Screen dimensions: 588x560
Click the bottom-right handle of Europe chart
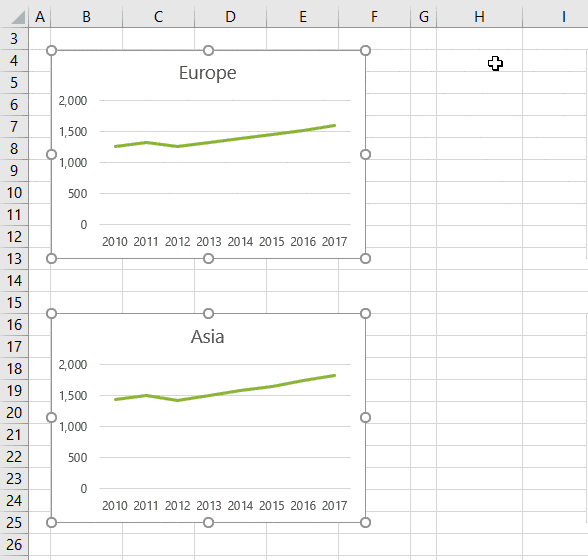(x=365, y=258)
